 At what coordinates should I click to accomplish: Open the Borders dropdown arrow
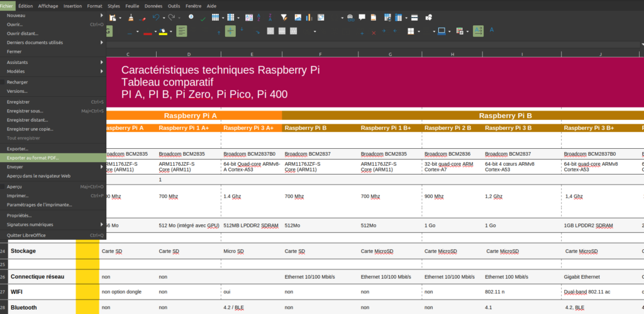[418, 31]
